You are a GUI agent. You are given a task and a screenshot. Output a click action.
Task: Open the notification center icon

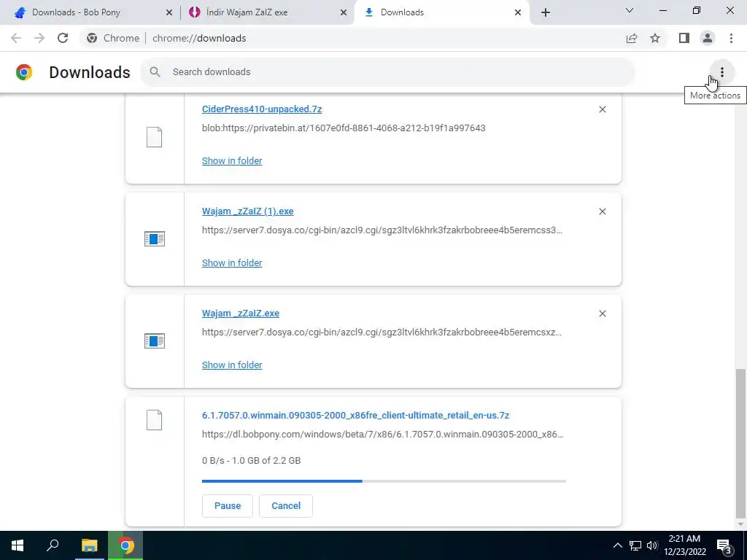(x=724, y=545)
